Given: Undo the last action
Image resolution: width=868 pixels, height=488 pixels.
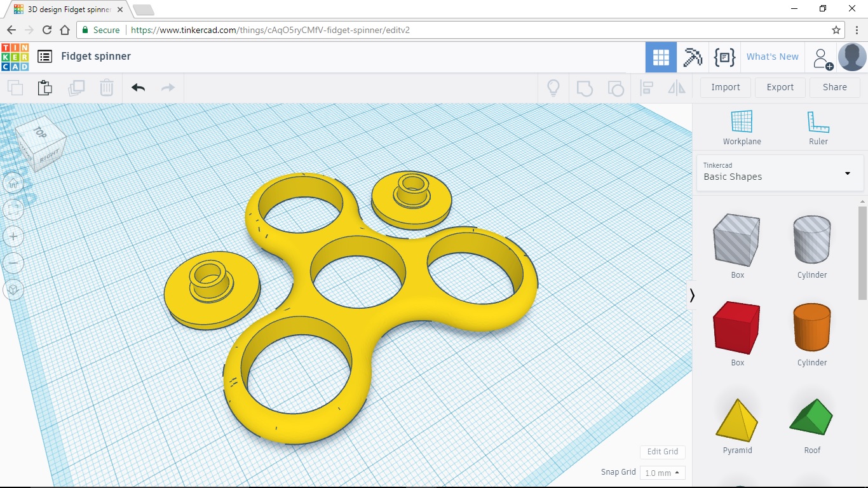Looking at the screenshot, I should pos(138,87).
